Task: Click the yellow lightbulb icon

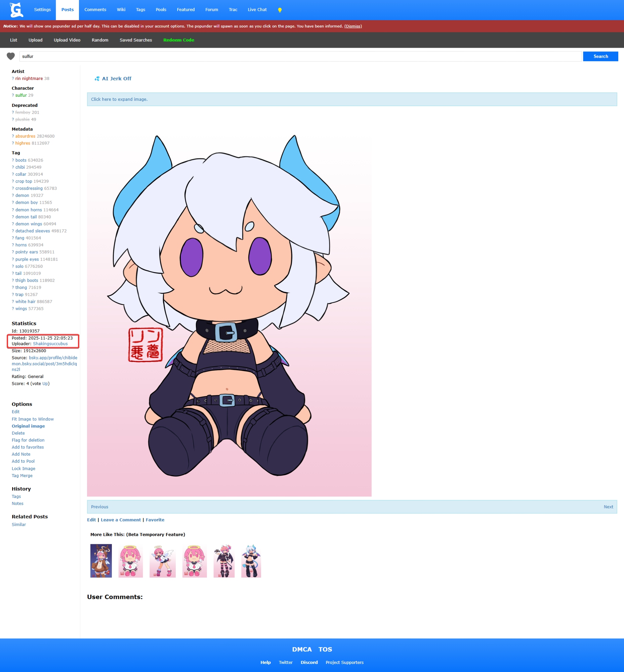Action: 280,10
